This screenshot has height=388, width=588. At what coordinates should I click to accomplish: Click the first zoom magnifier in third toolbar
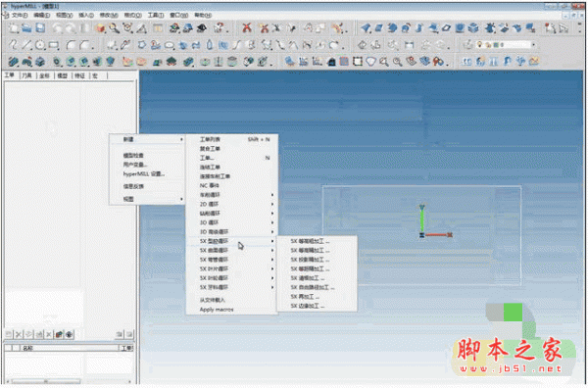383,62
